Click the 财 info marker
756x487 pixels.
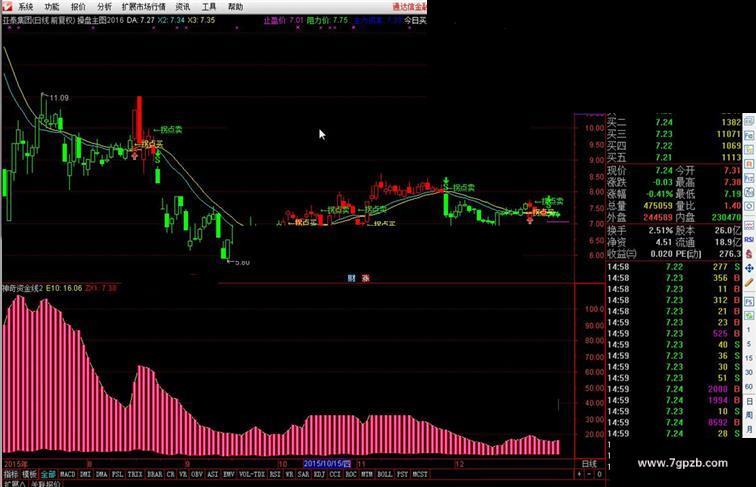tap(351, 278)
